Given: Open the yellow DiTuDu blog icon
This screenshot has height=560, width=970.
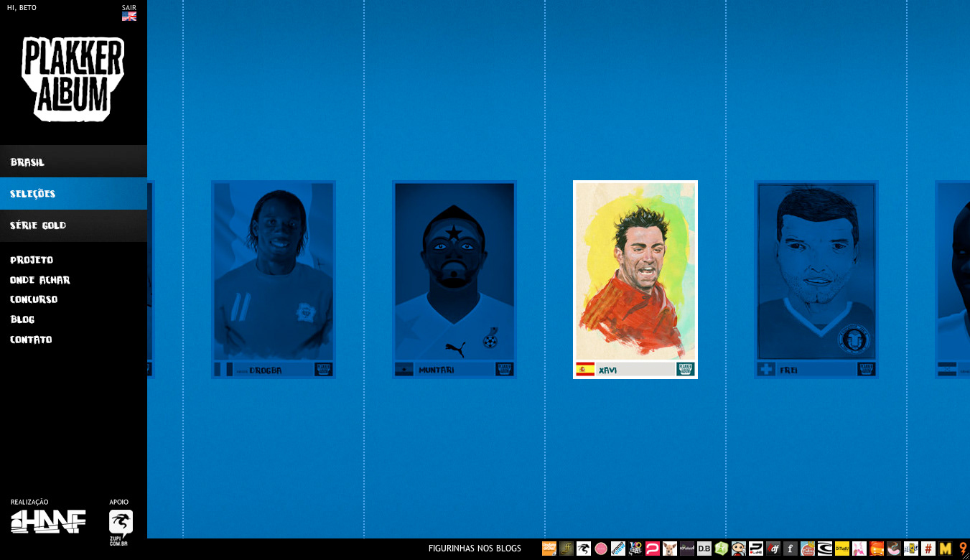Looking at the screenshot, I should 842,549.
